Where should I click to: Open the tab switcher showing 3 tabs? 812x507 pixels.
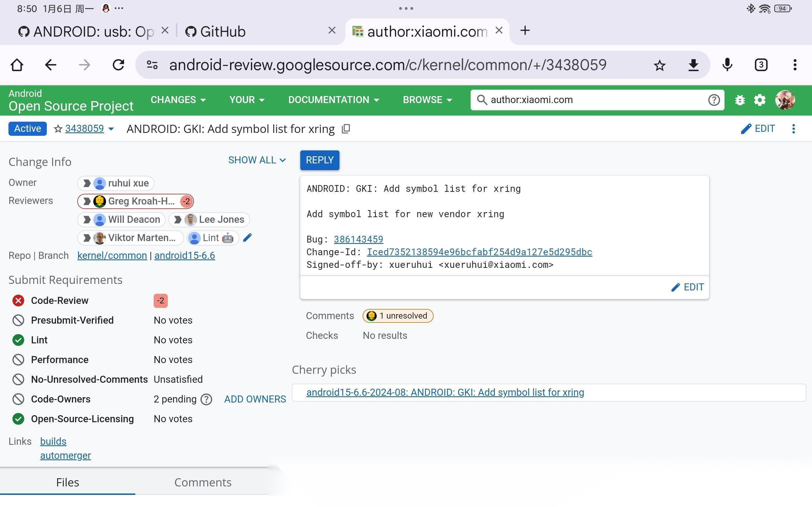[x=761, y=65]
